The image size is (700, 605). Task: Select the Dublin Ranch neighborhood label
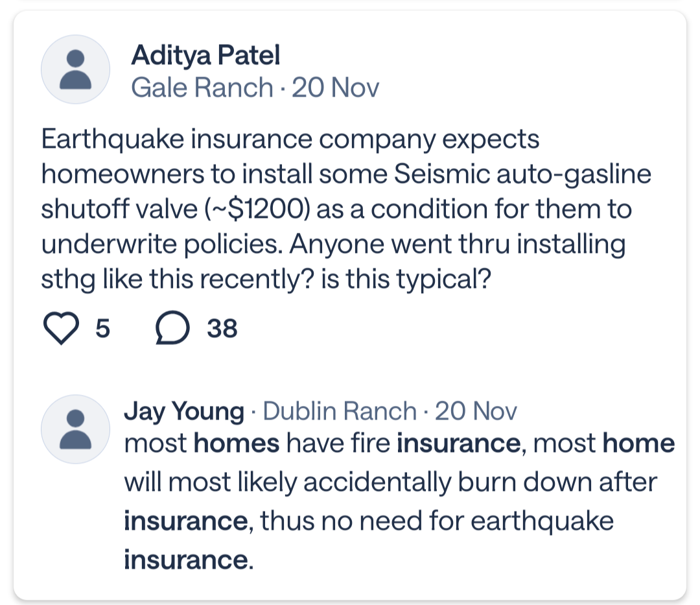point(340,411)
